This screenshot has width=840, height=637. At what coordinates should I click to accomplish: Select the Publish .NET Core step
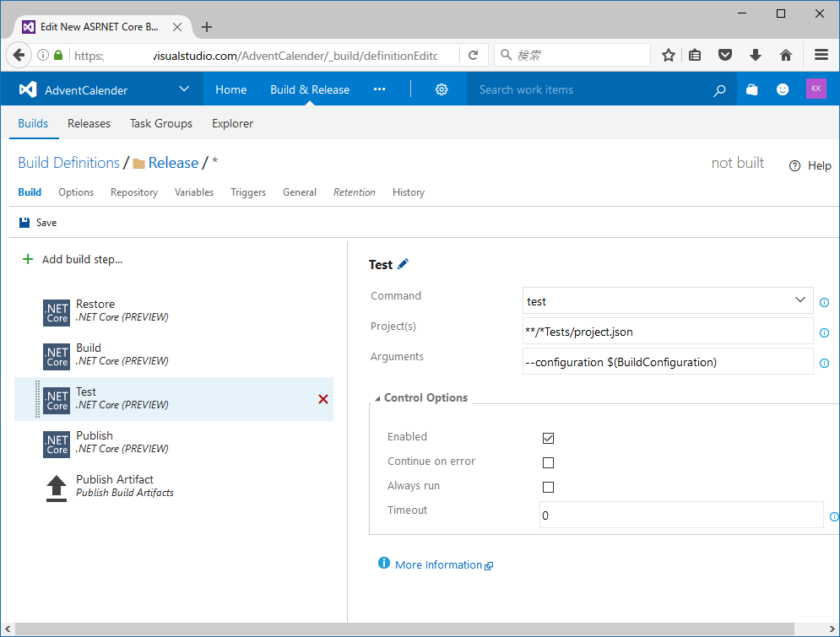click(x=174, y=443)
